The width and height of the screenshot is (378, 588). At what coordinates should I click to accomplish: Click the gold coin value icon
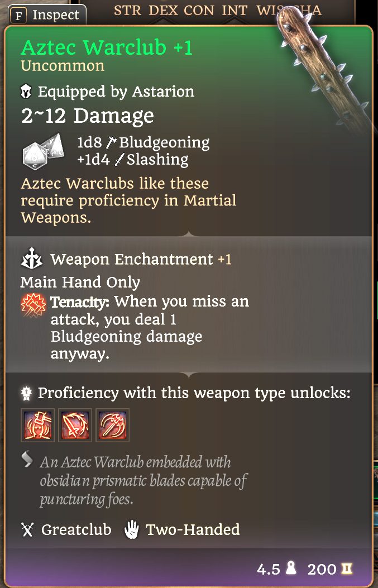tap(347, 569)
